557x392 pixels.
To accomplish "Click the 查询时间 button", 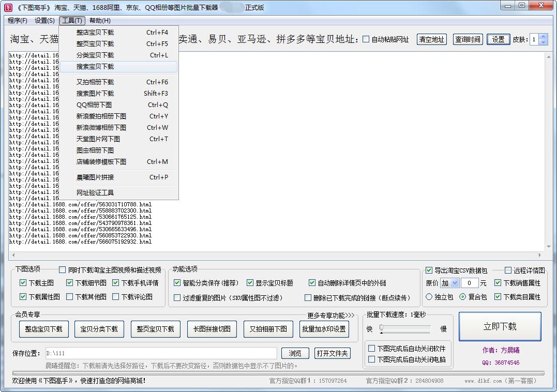I will 467,39.
